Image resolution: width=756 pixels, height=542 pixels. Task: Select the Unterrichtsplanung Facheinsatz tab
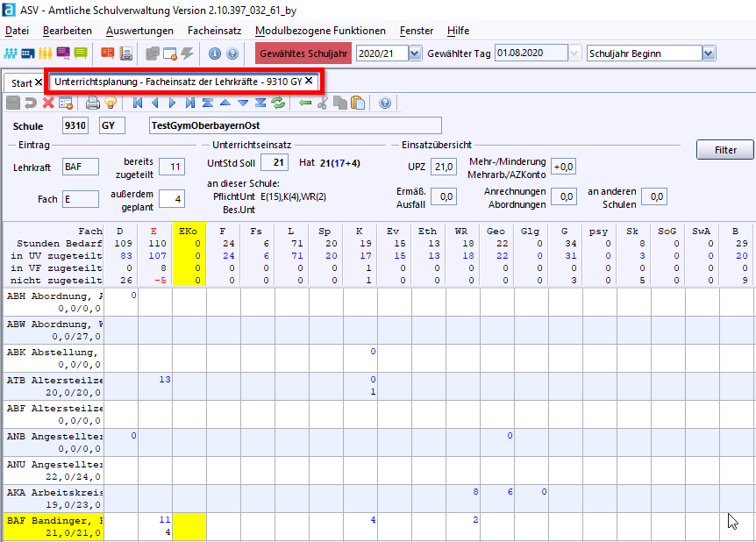(178, 82)
